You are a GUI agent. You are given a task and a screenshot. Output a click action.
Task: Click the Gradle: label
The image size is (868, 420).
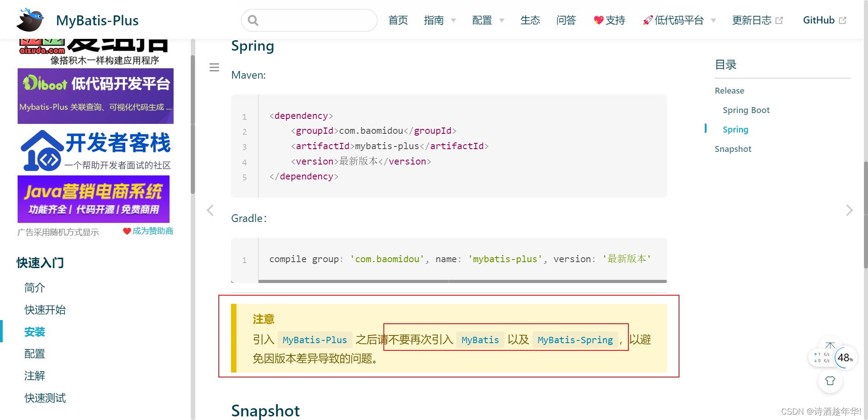[249, 218]
